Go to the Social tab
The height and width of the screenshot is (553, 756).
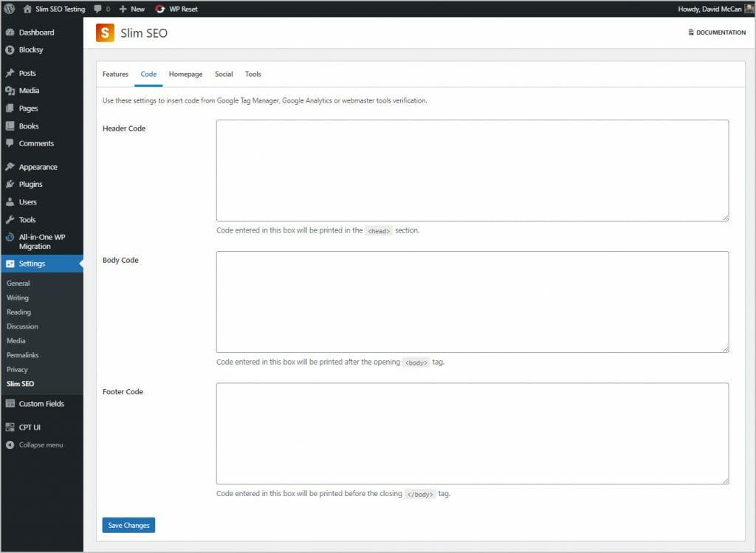[x=224, y=74]
